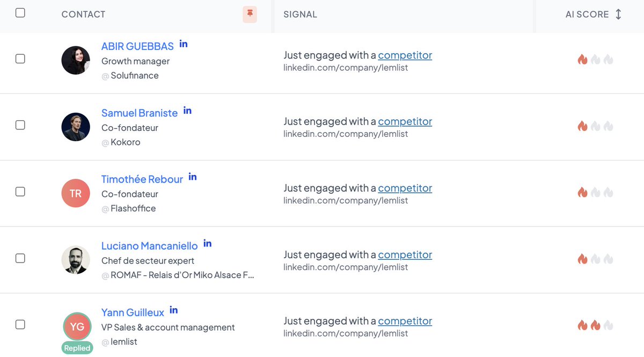This screenshot has height=357, width=644.
Task: Open Yann Guilleux LinkedIn icon
Action: pyautogui.click(x=174, y=310)
